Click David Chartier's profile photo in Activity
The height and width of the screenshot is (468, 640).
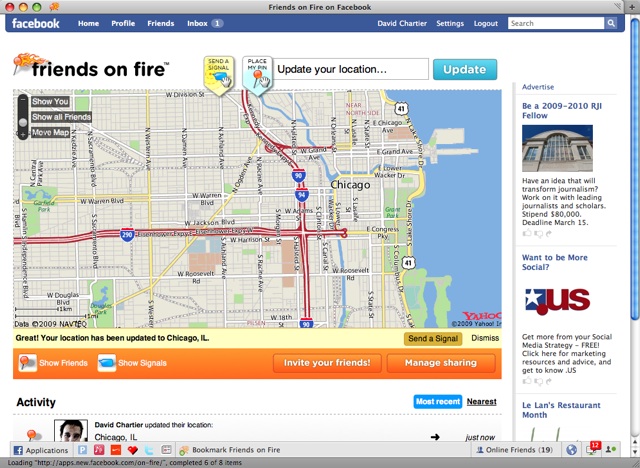(x=71, y=430)
